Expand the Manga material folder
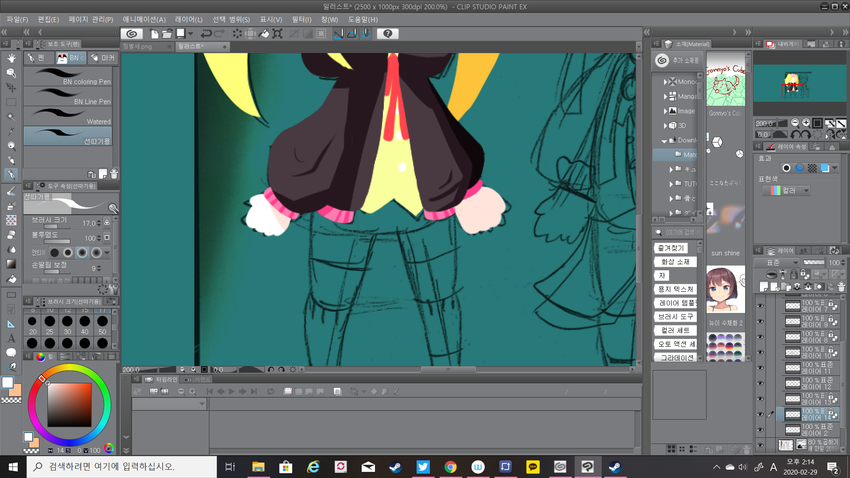Screen dimensions: 850x478 click(x=666, y=96)
